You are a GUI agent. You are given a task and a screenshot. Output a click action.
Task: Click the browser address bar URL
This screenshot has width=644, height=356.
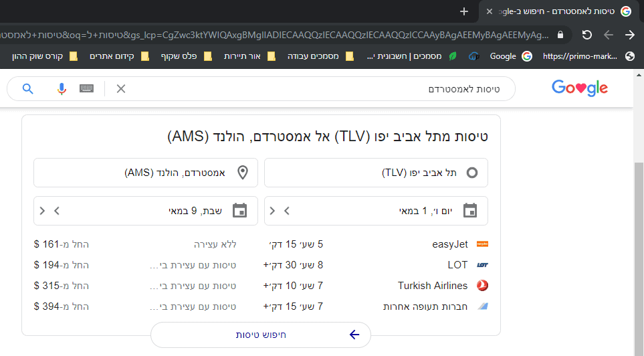point(274,35)
